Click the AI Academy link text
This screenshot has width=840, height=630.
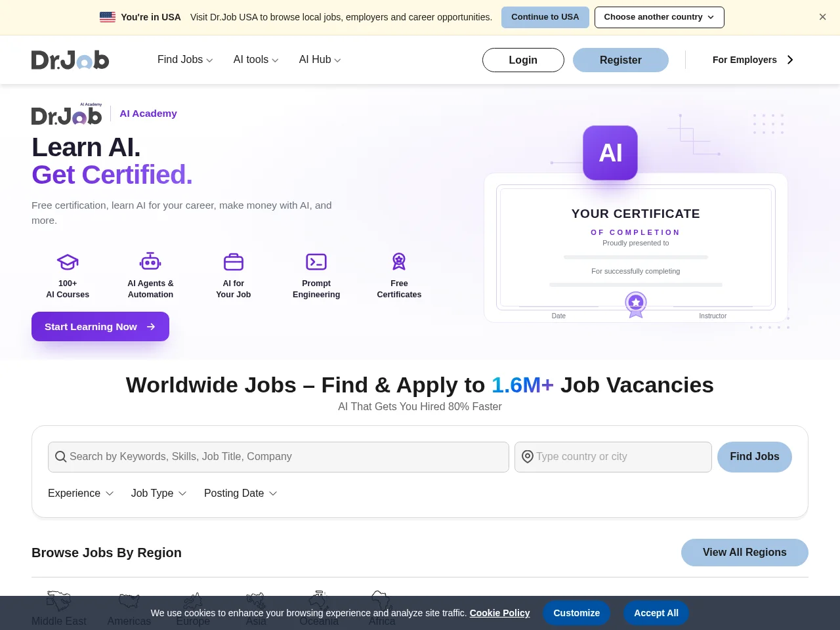point(148,114)
